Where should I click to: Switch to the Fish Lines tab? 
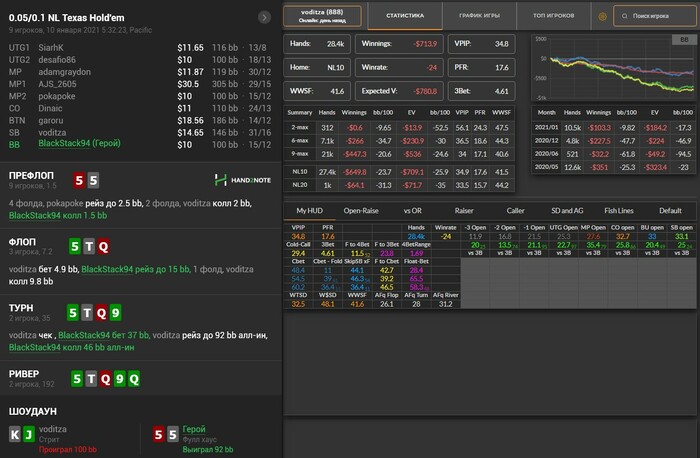pyautogui.click(x=619, y=211)
